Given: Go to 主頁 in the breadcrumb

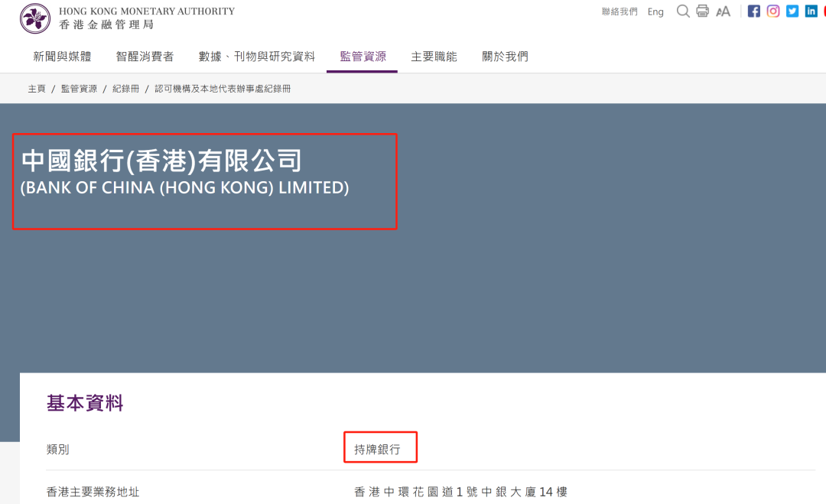Looking at the screenshot, I should tap(37, 89).
